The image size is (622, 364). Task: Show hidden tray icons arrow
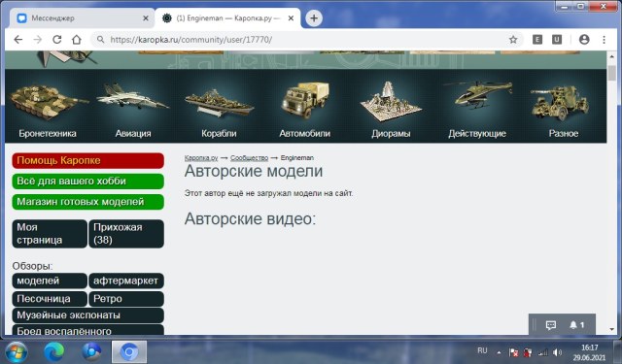tap(499, 352)
